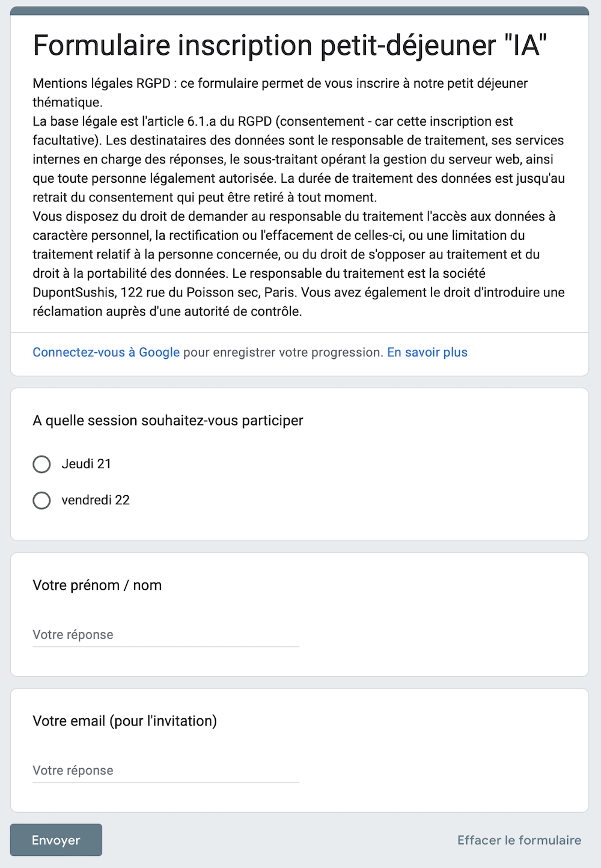Click the session question heading text
Screen dimensions: 601x868
168,420
